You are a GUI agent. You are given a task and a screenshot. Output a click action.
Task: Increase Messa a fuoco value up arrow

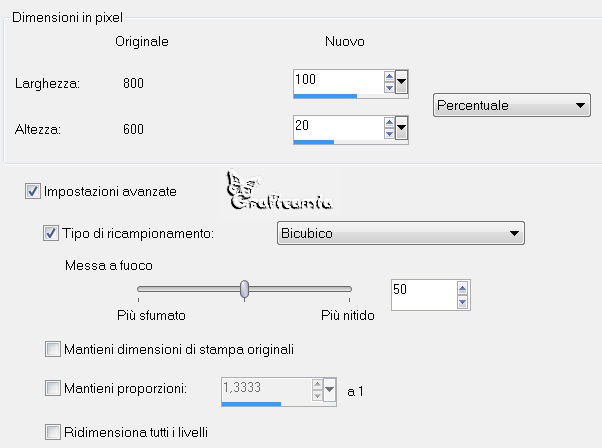[462, 288]
